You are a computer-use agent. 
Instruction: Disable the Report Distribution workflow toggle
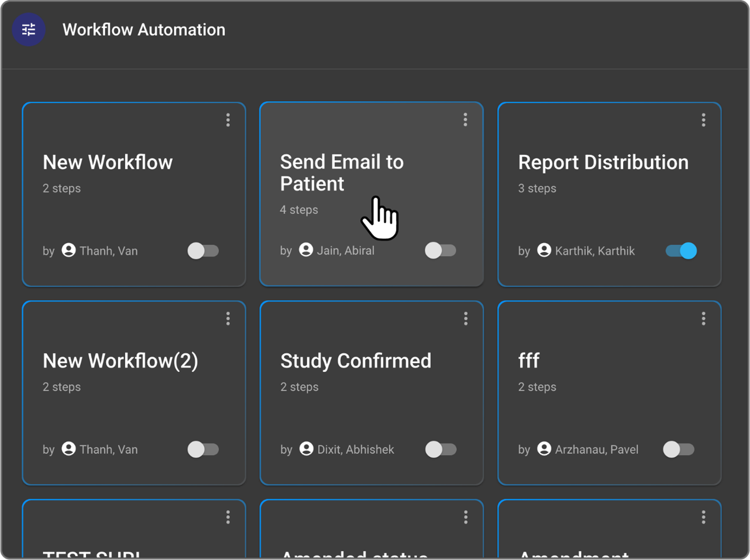point(681,251)
